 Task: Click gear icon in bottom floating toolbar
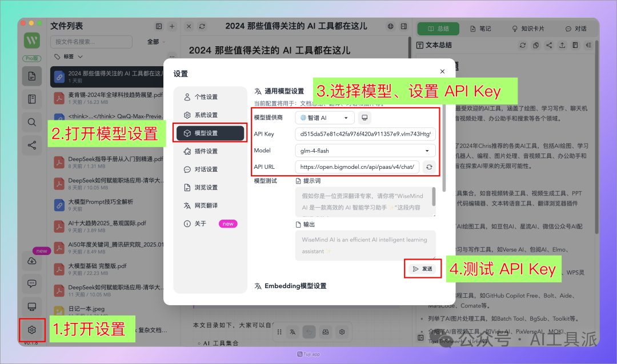[x=342, y=332]
